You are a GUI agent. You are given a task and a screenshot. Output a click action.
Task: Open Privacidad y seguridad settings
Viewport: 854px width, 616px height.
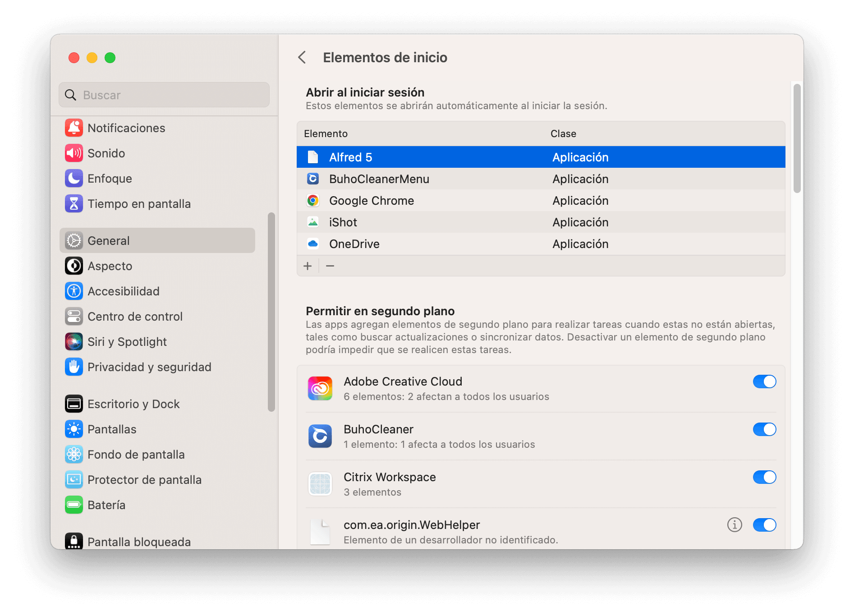(149, 367)
